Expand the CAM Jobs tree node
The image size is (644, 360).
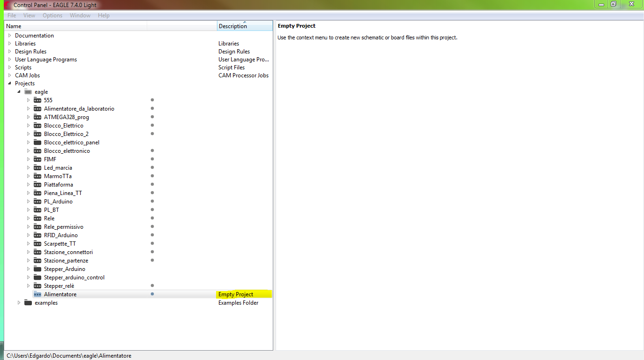pos(9,75)
